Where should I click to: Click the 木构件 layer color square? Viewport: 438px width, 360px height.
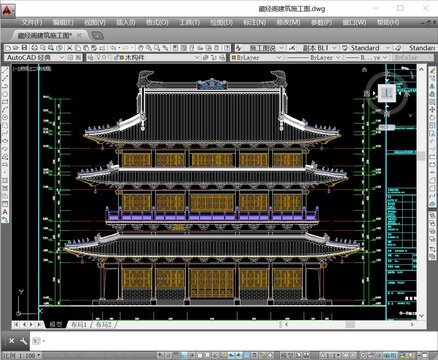121,58
